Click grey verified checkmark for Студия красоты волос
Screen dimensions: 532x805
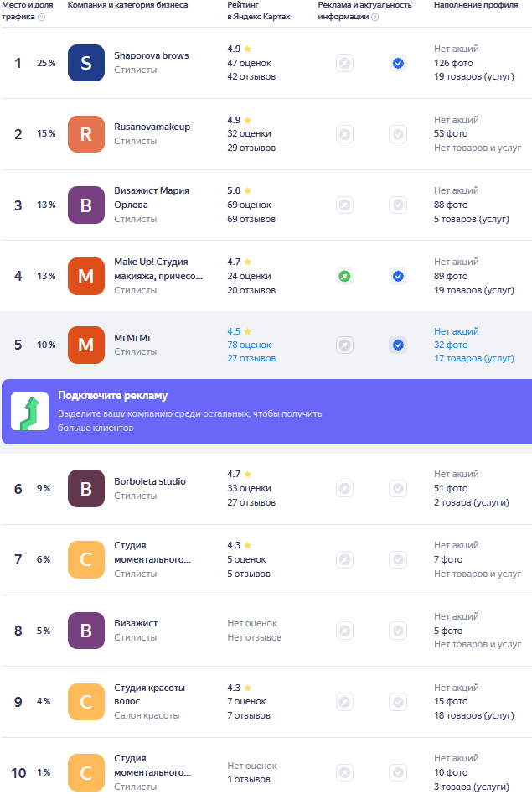click(398, 702)
